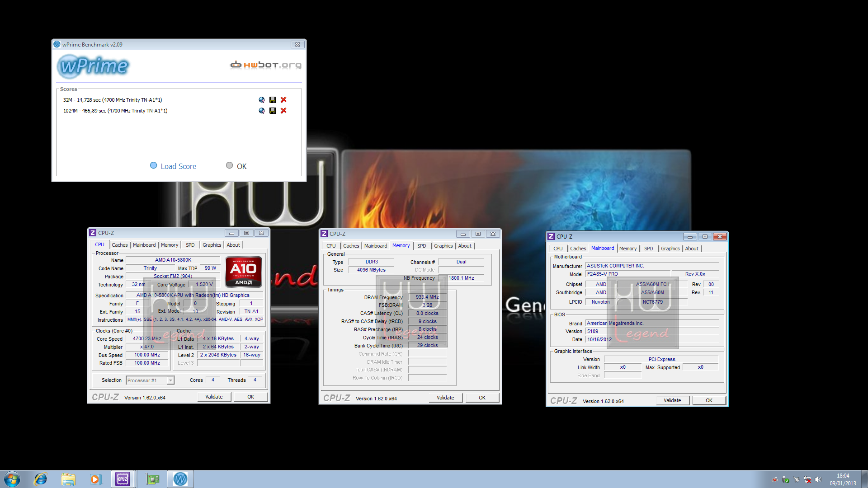Save the 32M score via disk icon
Screen dimensions: 868x488
273,100
